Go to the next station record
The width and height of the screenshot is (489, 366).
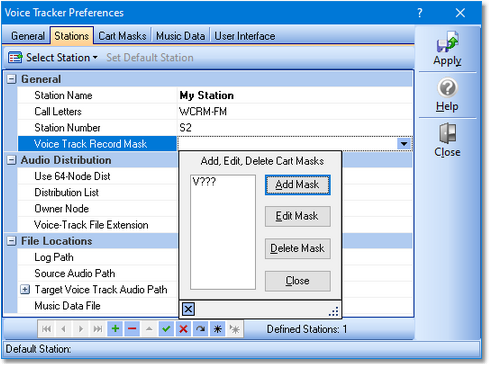[81, 329]
